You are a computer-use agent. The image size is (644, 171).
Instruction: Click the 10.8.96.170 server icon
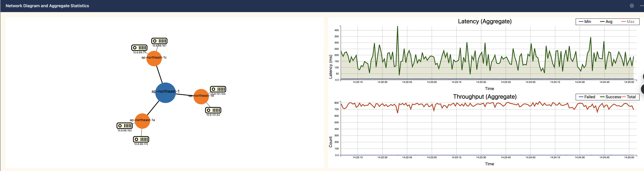coord(141,139)
